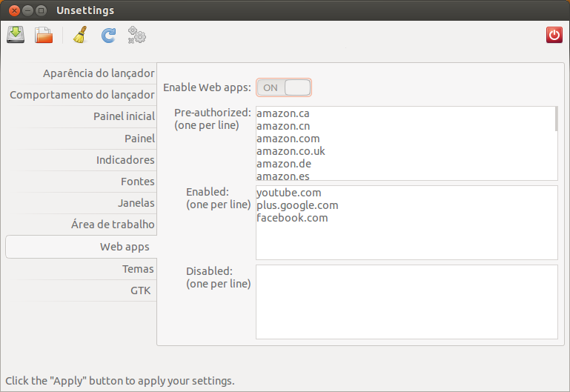Click the amazon.ca entry
The height and width of the screenshot is (392, 570).
pyautogui.click(x=283, y=113)
